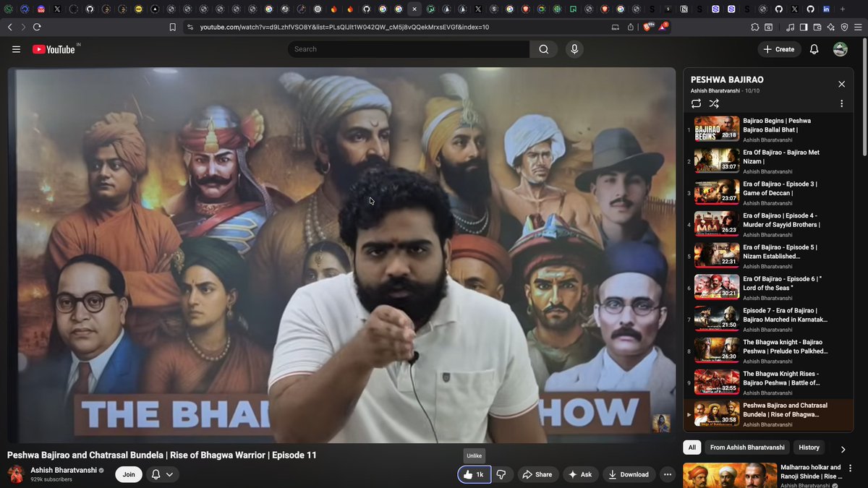Open subscription notification bell dropdown
Image resolution: width=868 pixels, height=488 pixels.
pos(163,474)
